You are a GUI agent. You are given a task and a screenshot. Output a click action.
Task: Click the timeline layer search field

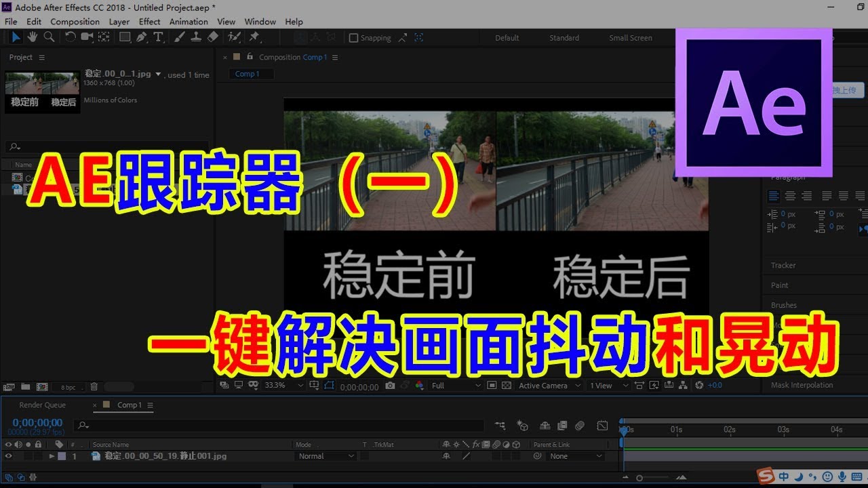pos(280,426)
